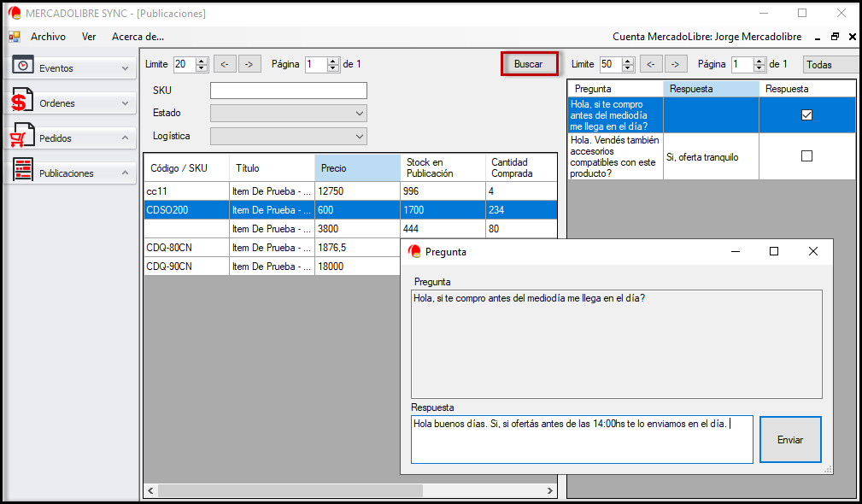Open the Todas filter dropdown

tap(831, 65)
